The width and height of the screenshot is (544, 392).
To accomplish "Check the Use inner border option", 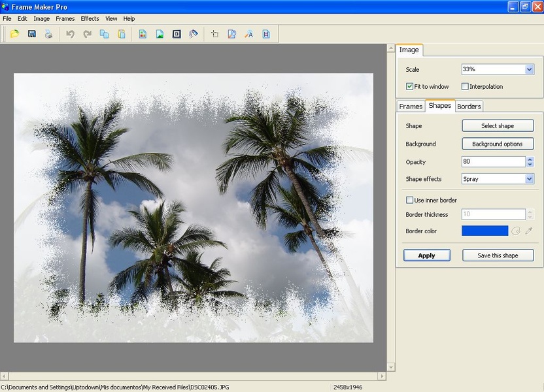I will click(409, 200).
